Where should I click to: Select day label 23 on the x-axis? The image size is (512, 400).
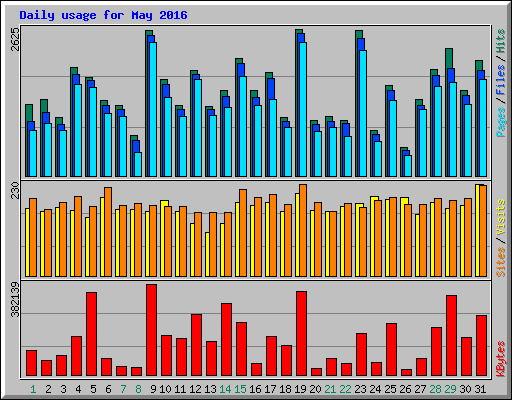pyautogui.click(x=360, y=389)
